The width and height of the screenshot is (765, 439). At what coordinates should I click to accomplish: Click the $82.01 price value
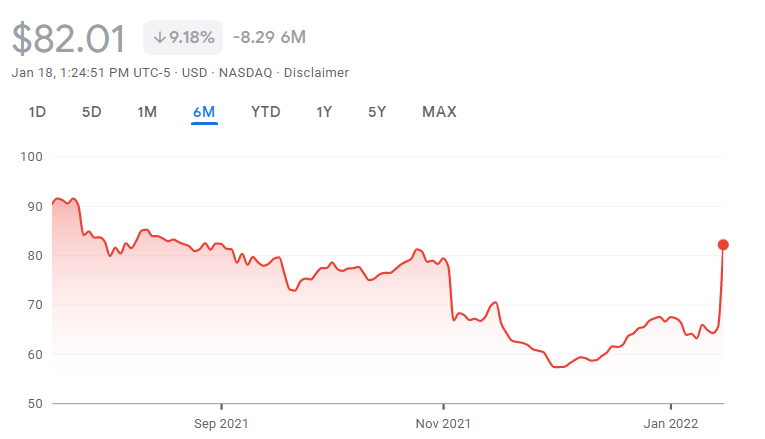69,39
